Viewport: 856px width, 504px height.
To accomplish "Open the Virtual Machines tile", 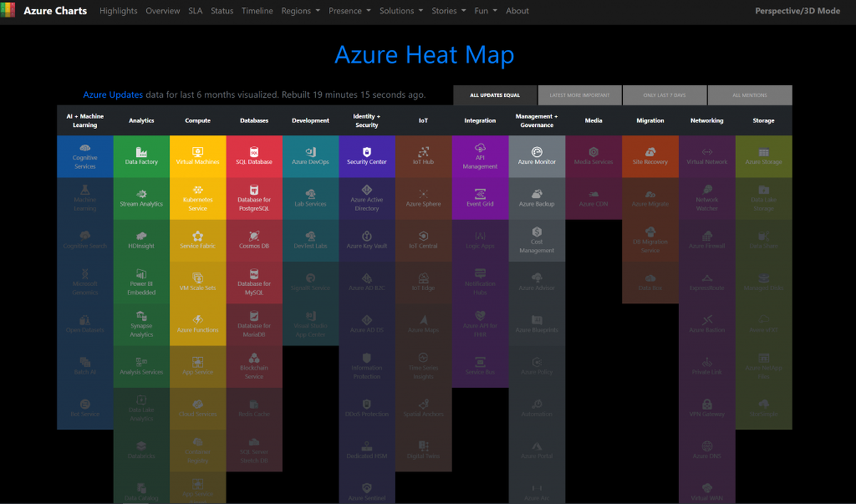I will coord(198,157).
